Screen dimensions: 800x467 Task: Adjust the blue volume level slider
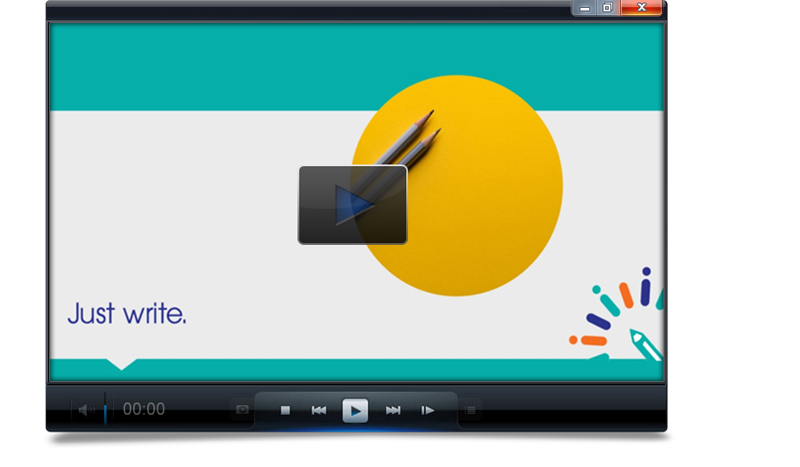click(x=105, y=409)
